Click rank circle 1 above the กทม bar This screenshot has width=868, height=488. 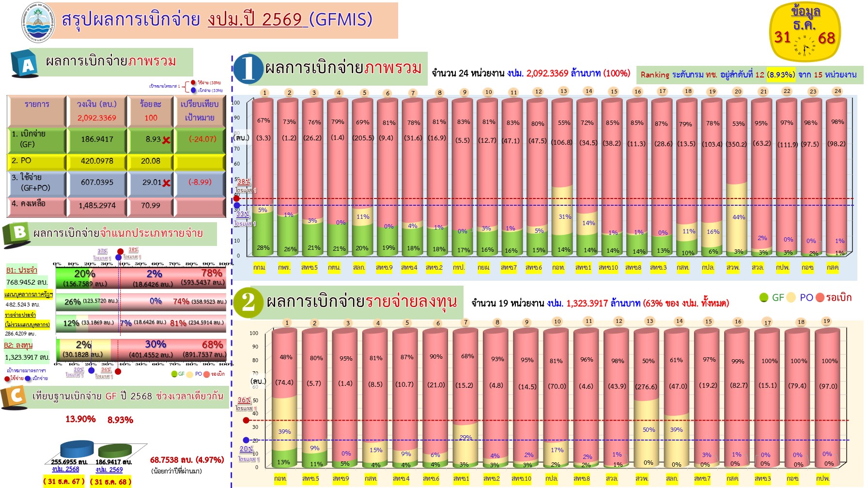tap(264, 92)
